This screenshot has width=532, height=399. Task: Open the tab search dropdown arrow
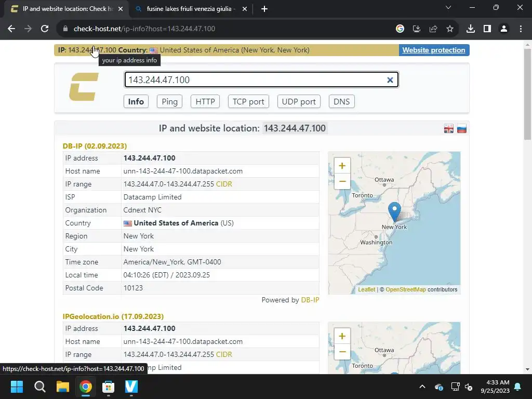(x=448, y=7)
